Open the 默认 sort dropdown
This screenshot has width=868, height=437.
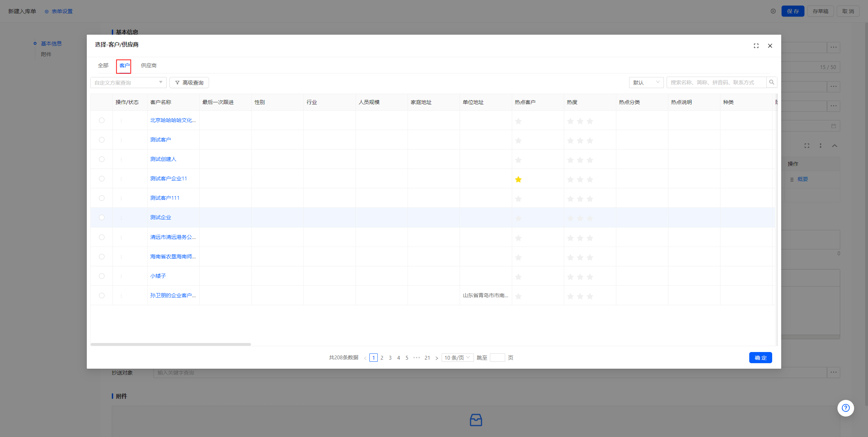click(x=646, y=83)
